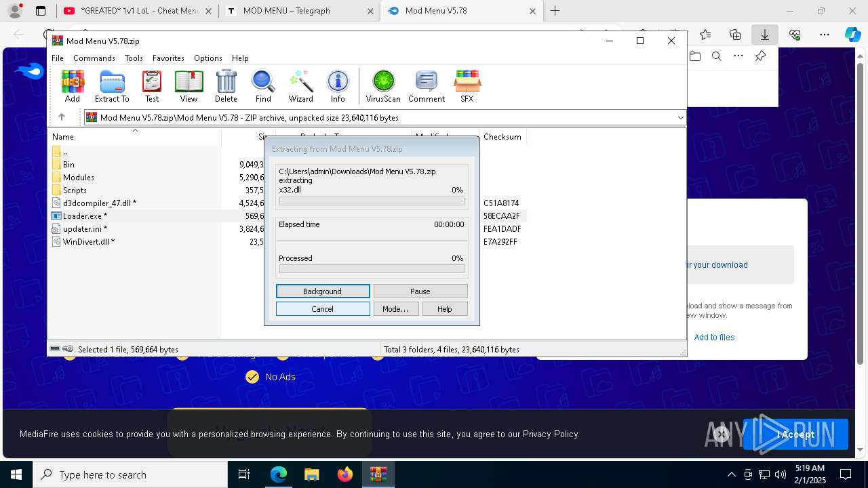Click the SFX toolbar icon
Image resolution: width=868 pixels, height=488 pixels.
click(467, 86)
